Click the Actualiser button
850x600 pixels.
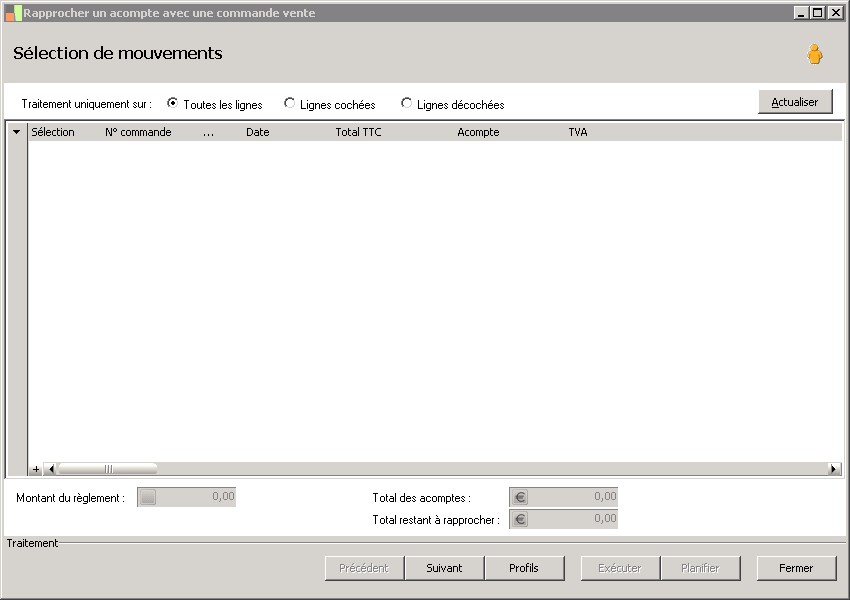pyautogui.click(x=795, y=102)
